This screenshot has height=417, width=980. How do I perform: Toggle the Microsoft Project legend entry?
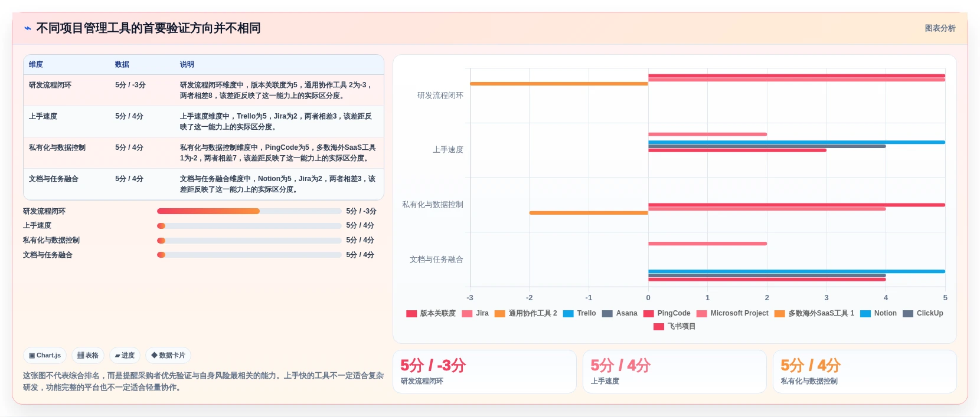733,313
